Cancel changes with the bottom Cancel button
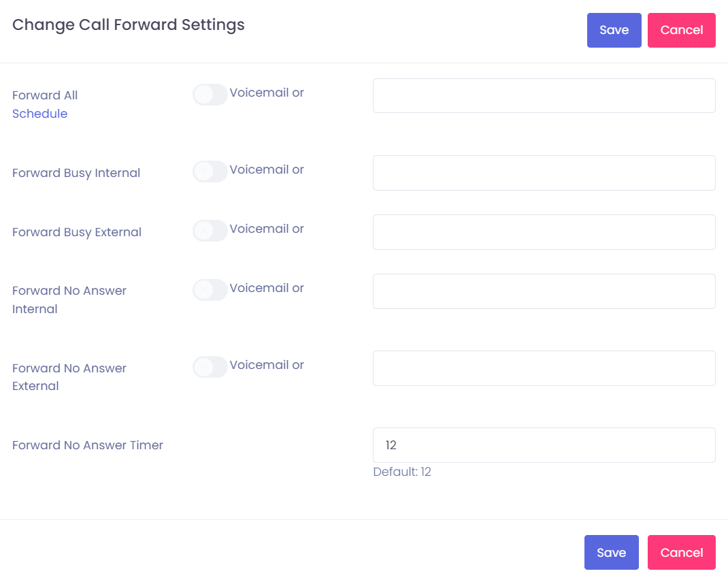 (x=681, y=552)
